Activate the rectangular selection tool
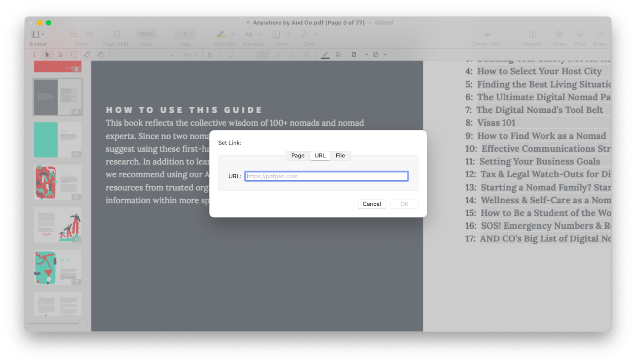This screenshot has width=636, height=364. (74, 54)
